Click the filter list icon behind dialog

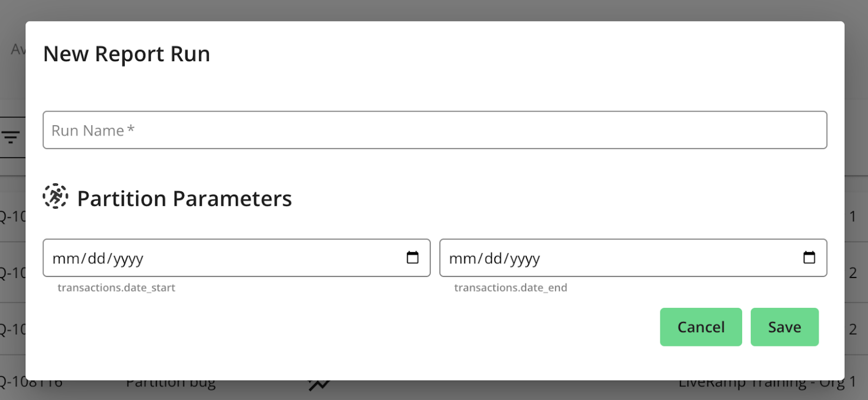click(11, 137)
